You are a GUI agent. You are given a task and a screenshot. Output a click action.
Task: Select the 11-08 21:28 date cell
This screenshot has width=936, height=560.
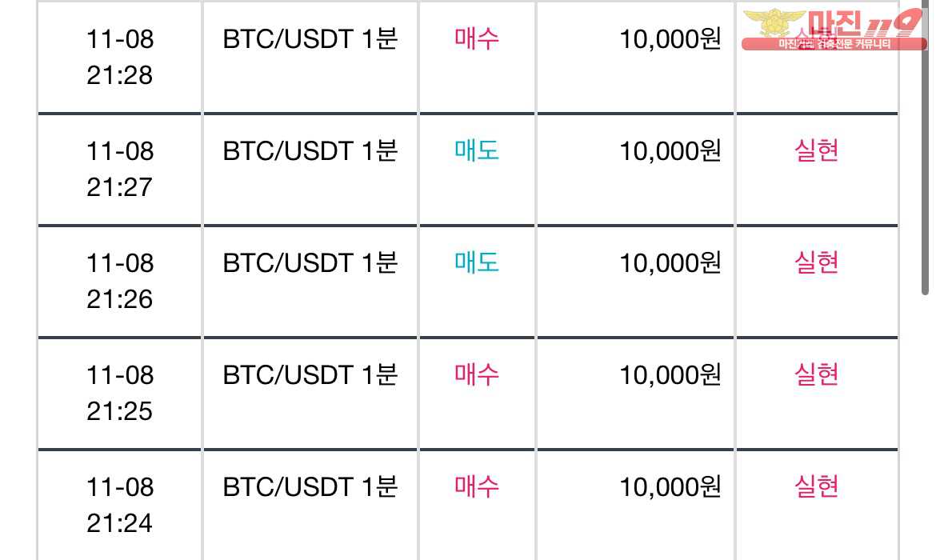pyautogui.click(x=119, y=57)
